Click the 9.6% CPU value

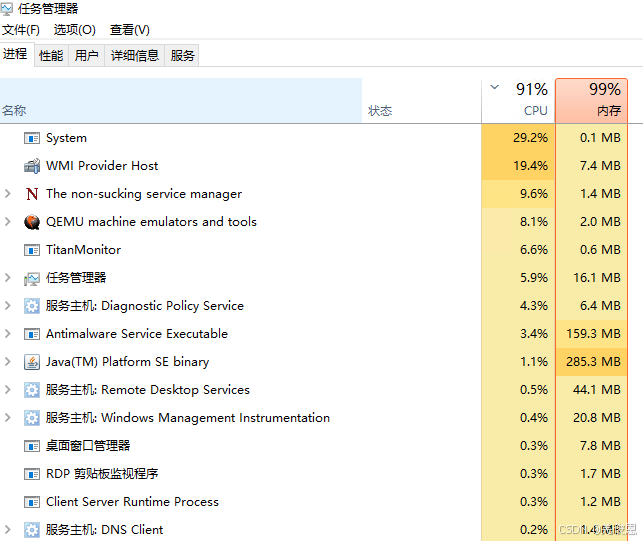[x=534, y=194]
